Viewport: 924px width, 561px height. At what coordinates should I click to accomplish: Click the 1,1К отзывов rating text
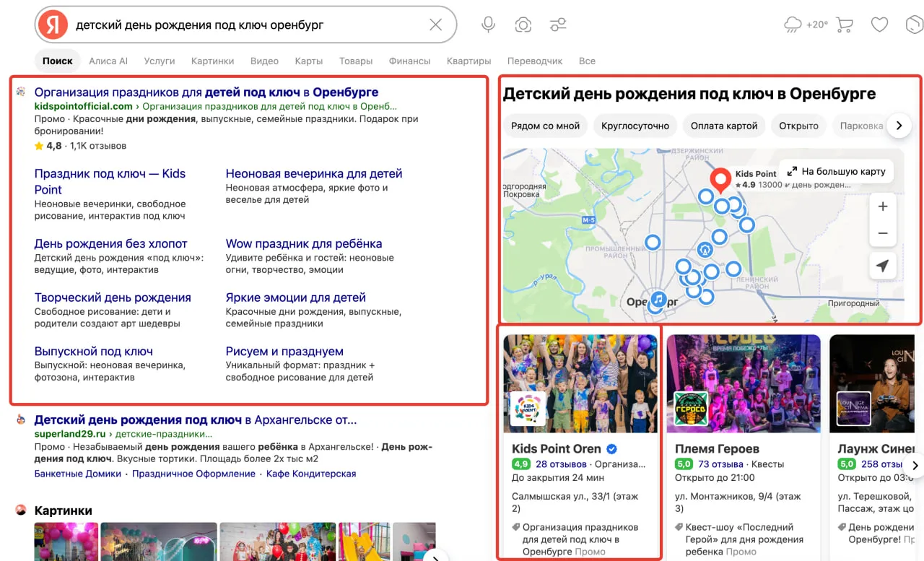click(x=97, y=146)
